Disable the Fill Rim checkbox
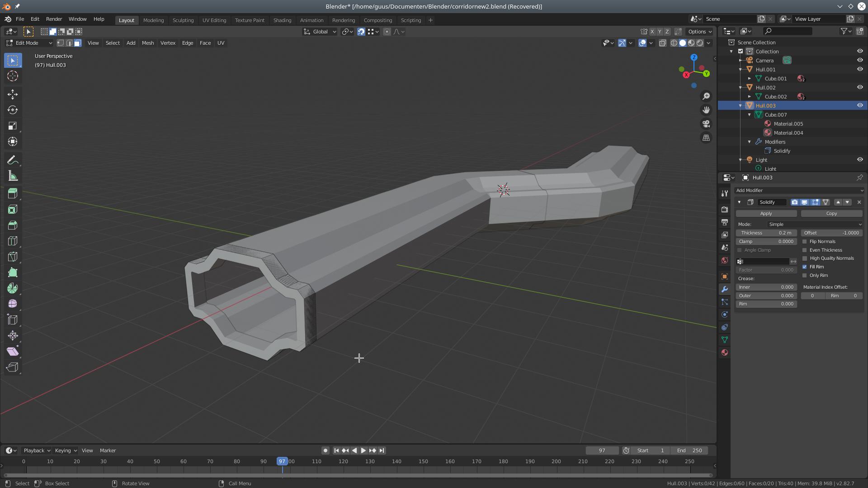The height and width of the screenshot is (488, 868). (x=805, y=267)
